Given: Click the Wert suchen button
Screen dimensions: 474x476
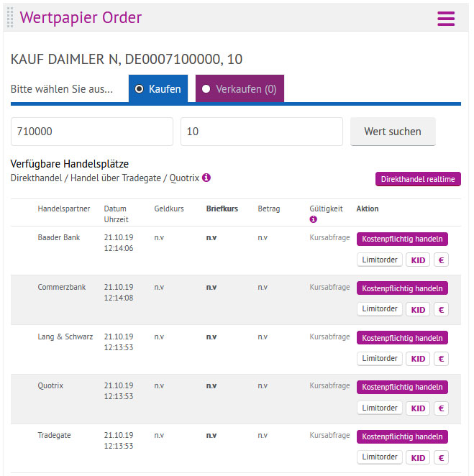Looking at the screenshot, I should coord(393,132).
